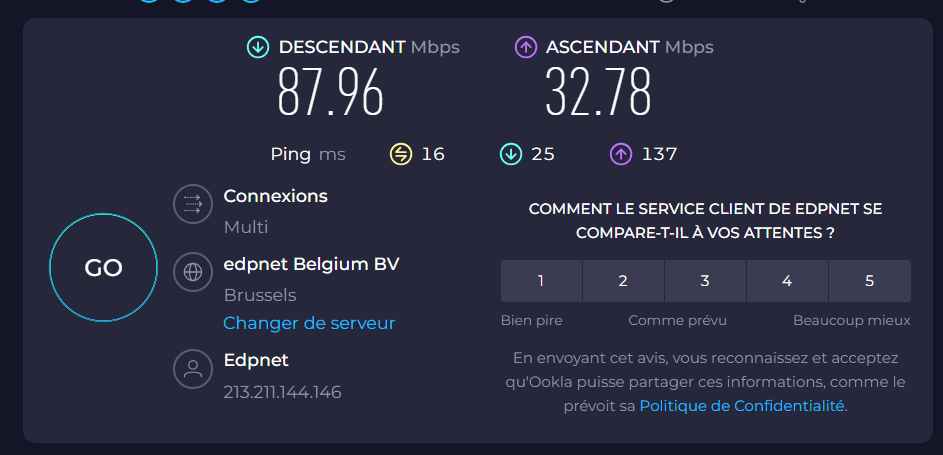
Task: Click the edpnet Belgium BV server name
Action: (x=311, y=264)
